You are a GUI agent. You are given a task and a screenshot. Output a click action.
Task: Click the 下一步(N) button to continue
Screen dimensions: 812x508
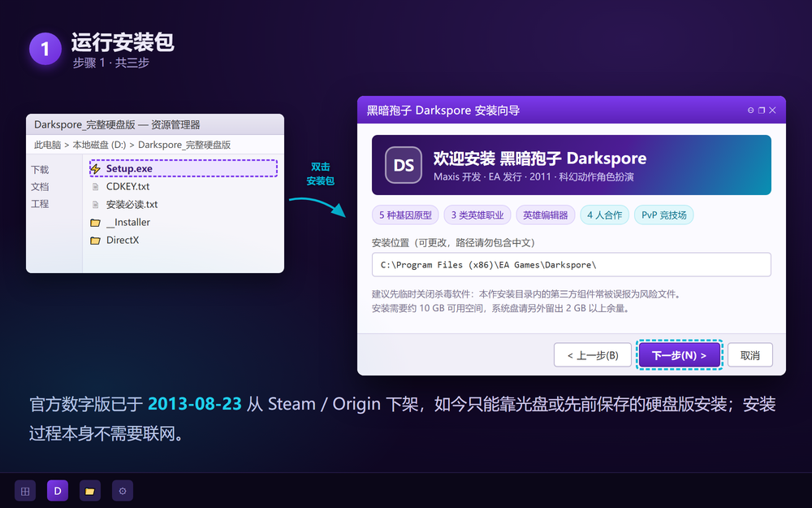point(680,355)
